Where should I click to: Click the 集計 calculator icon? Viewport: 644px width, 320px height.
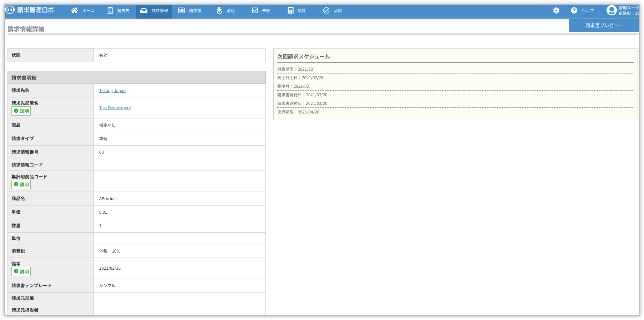(291, 10)
